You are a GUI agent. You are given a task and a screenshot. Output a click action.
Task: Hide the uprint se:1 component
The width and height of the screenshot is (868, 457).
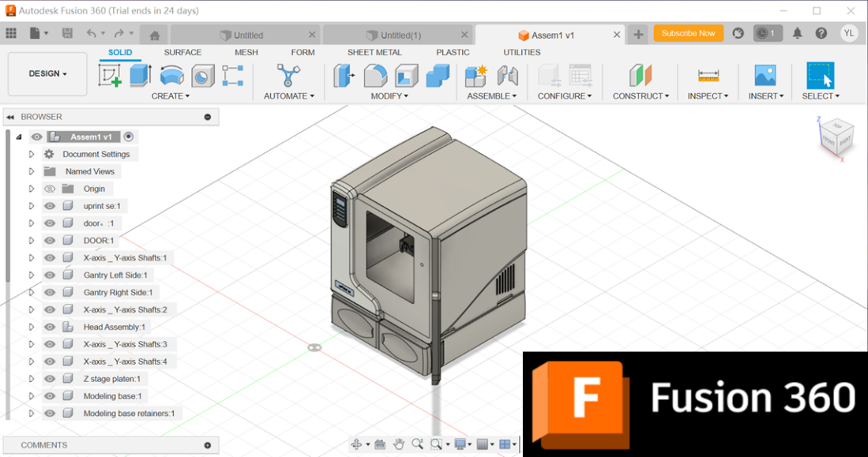click(x=49, y=206)
